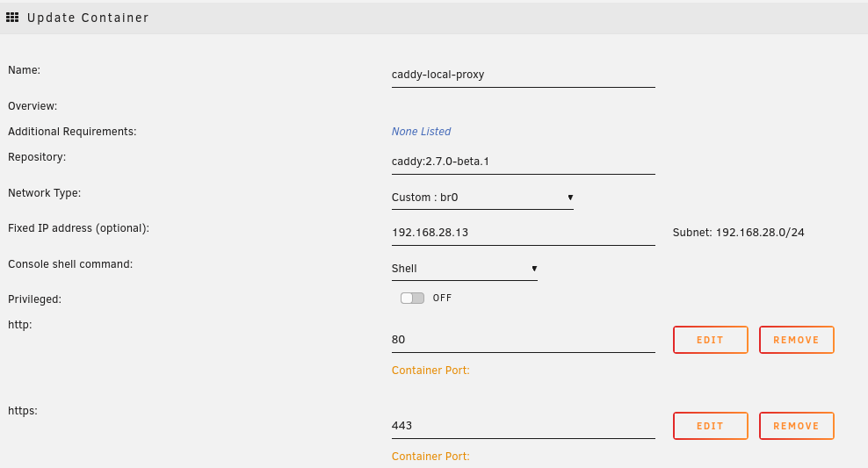Viewport: 868px width, 468px height.
Task: Click the Fixed IP address (optional): label
Action: [78, 228]
